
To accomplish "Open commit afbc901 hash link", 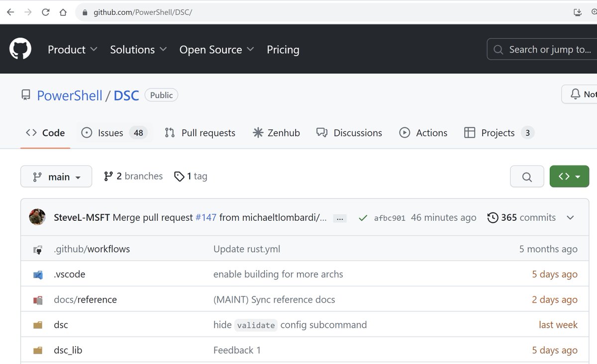I will (x=390, y=218).
